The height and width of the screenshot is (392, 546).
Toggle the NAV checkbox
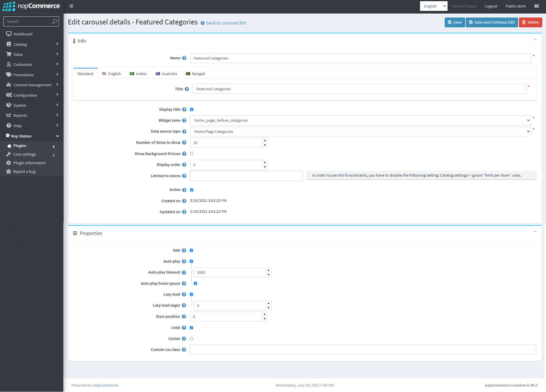click(x=191, y=250)
